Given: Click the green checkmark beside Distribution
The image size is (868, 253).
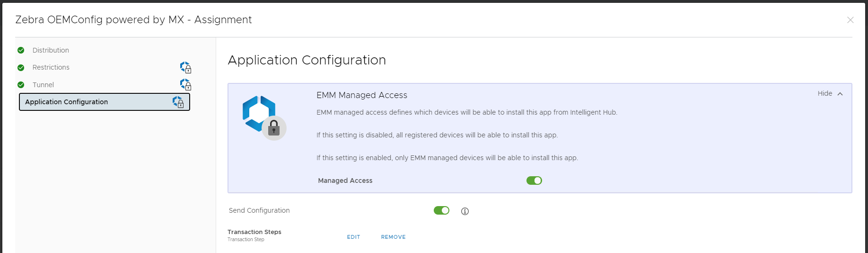Looking at the screenshot, I should (x=21, y=50).
